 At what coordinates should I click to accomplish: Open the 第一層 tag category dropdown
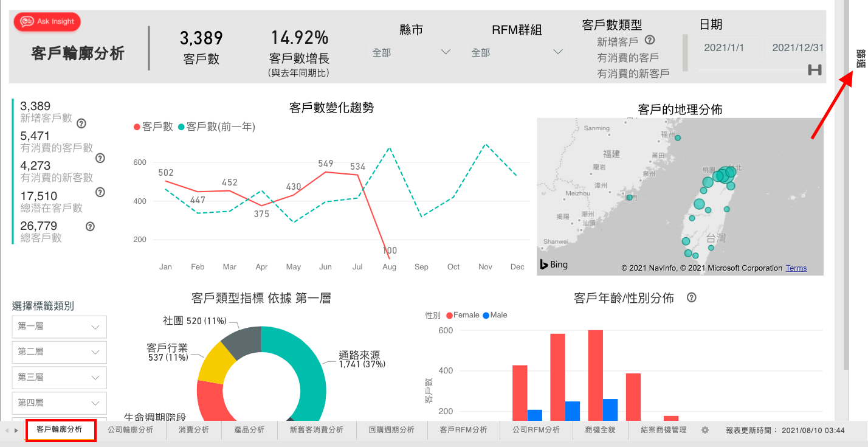(59, 327)
